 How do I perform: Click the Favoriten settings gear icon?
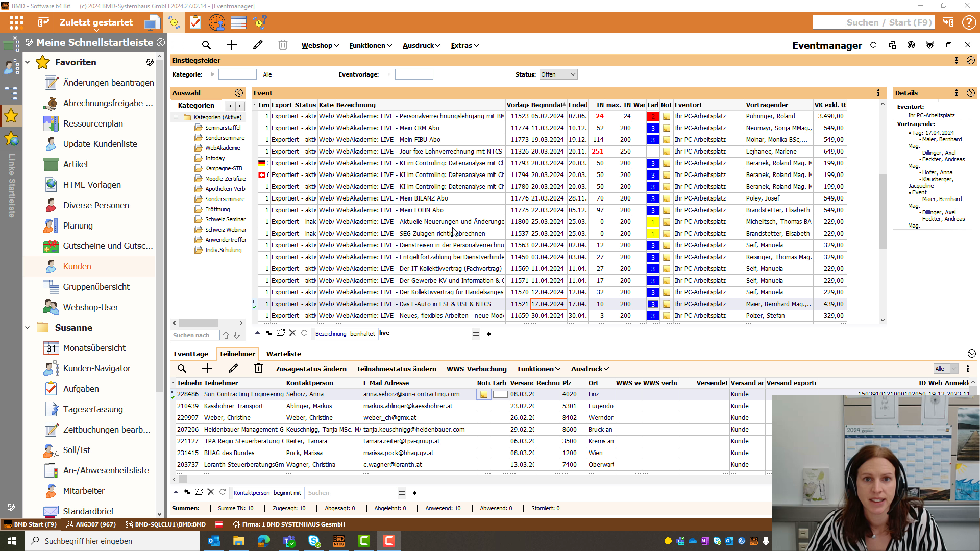pos(150,62)
